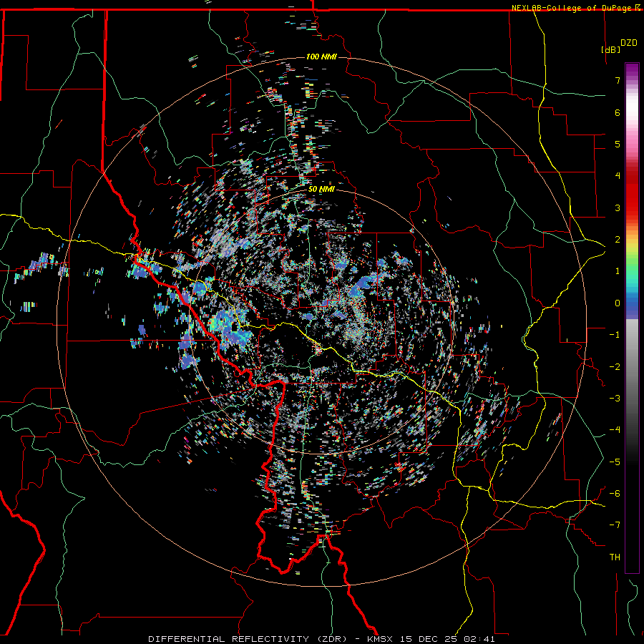Click the 5 value on the color scale
This screenshot has height=644, width=644.
coord(618,144)
